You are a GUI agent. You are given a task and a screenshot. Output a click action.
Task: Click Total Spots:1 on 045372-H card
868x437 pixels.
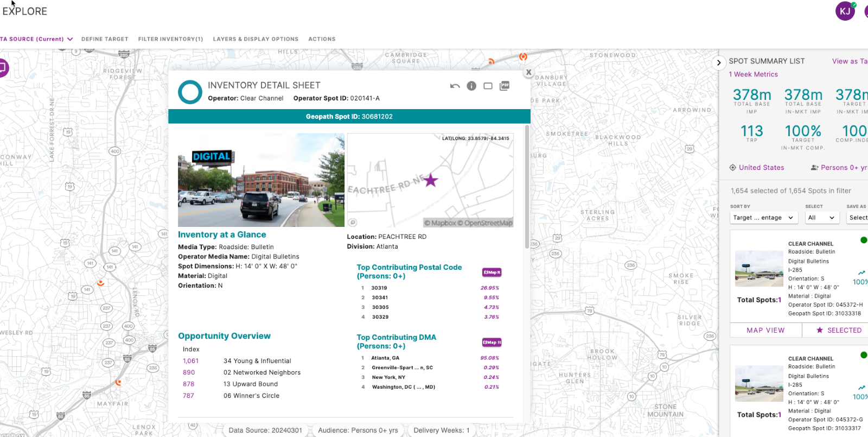pos(759,300)
